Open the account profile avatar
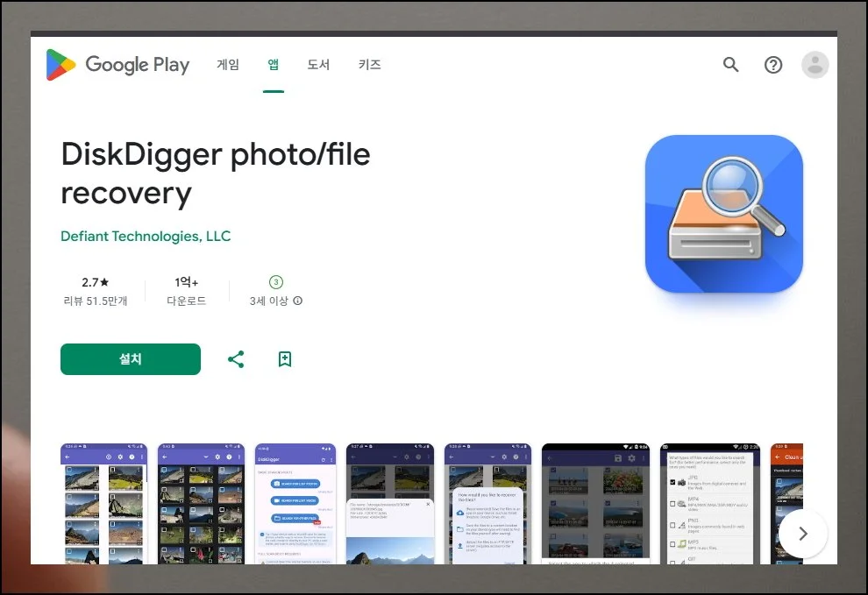This screenshot has width=868, height=595. tap(815, 65)
